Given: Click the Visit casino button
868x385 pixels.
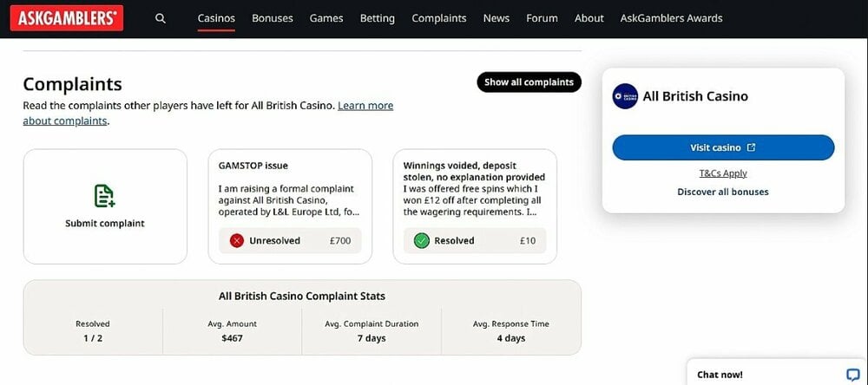Looking at the screenshot, I should point(723,147).
